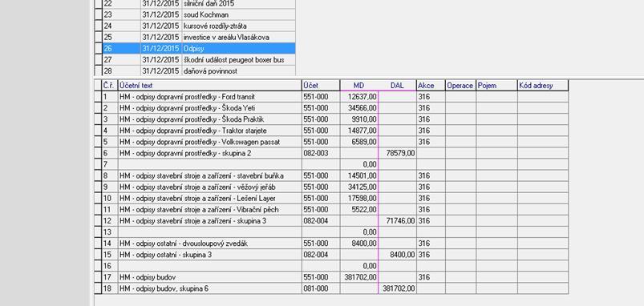
Task: Click Operace cell in line 14
Action: pyautogui.click(x=461, y=244)
